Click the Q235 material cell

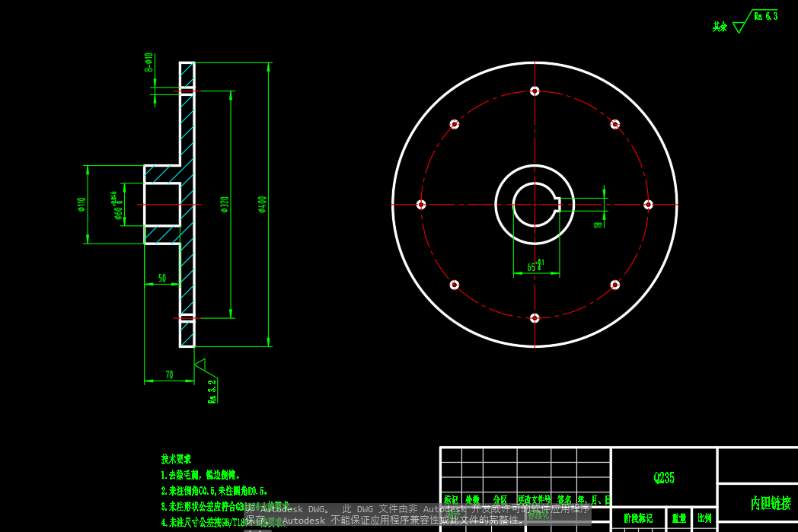[x=664, y=477]
